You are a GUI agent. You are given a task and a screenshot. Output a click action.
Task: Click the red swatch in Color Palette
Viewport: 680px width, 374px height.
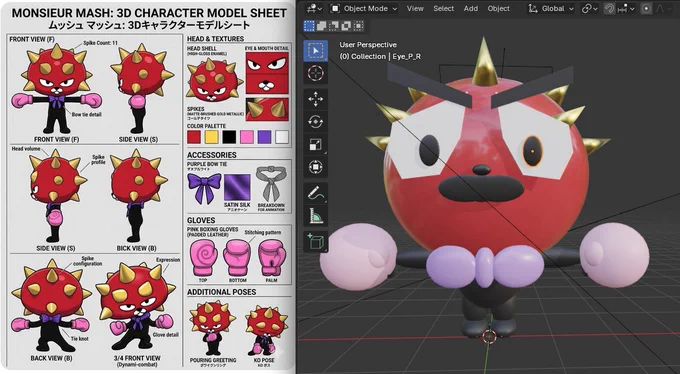194,137
